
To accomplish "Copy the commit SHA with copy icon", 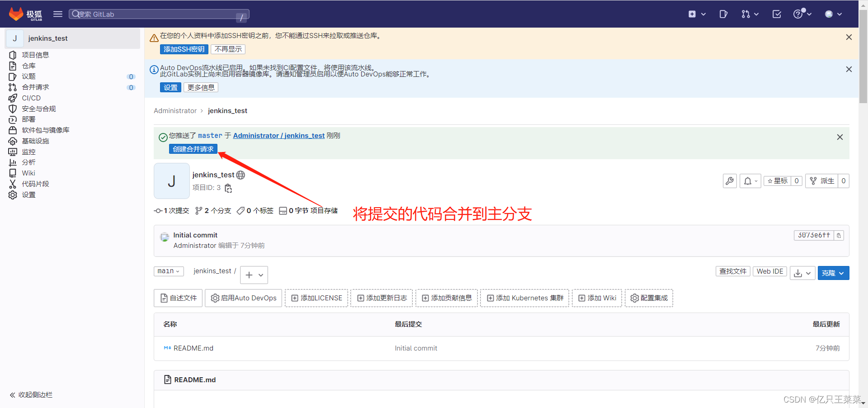I will [839, 235].
